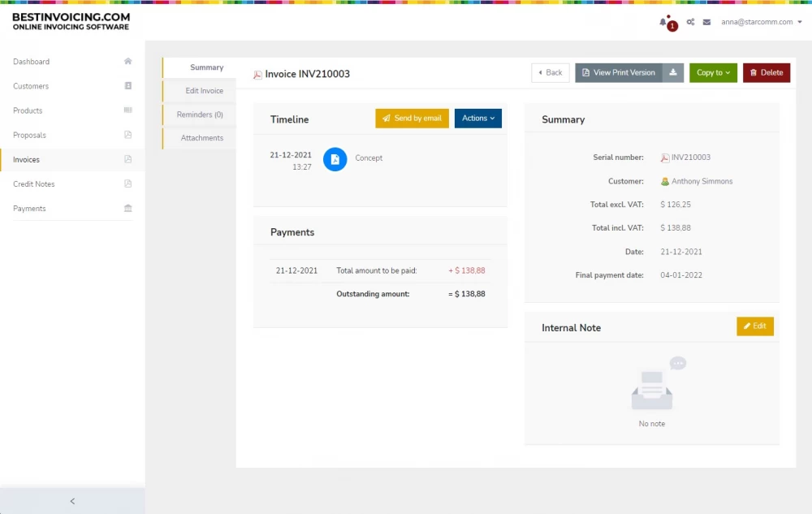
Task: Edit the Internal Note
Action: [x=754, y=326]
